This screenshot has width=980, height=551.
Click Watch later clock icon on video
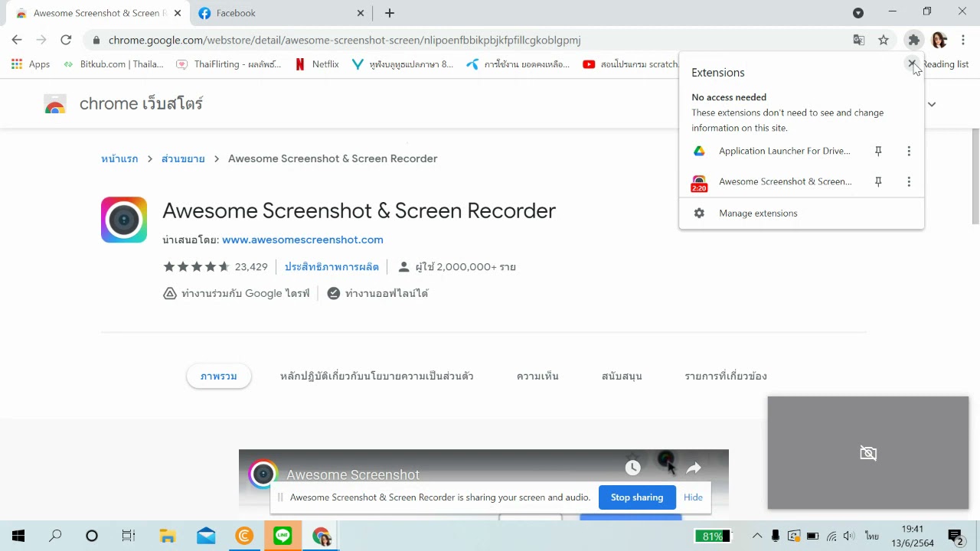[x=632, y=468]
